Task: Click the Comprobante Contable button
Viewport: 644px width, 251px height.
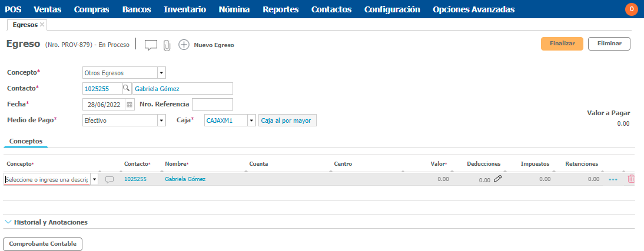Action: click(x=43, y=243)
